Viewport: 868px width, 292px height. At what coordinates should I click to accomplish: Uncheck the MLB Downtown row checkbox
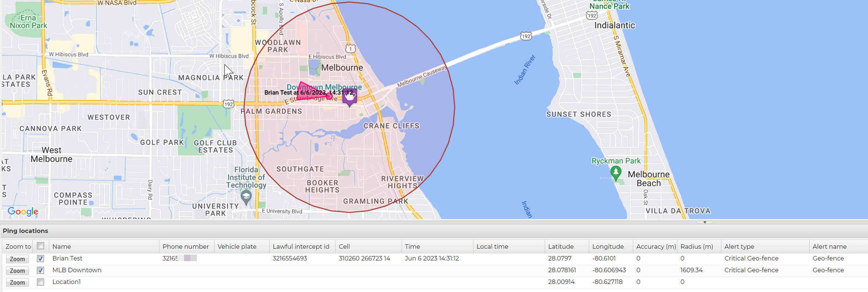(x=40, y=270)
